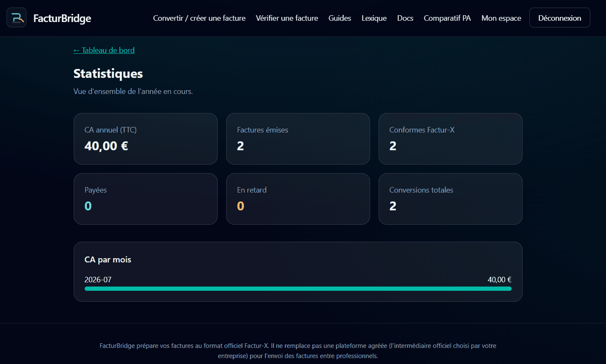Open Convertir / créer une facture
This screenshot has height=364, width=606.
(x=199, y=18)
